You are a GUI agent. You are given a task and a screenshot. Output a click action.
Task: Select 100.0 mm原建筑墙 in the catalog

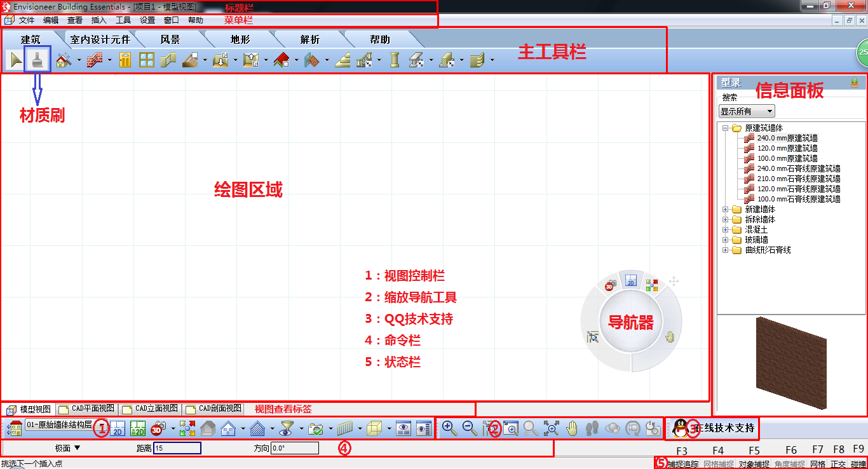pos(787,158)
